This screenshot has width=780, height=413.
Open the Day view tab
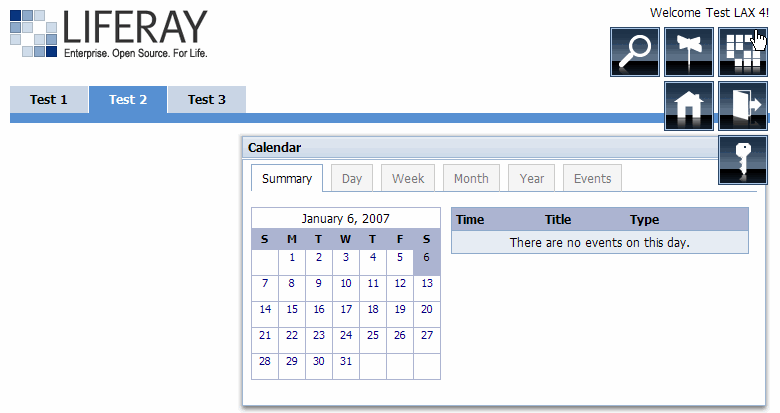point(352,179)
